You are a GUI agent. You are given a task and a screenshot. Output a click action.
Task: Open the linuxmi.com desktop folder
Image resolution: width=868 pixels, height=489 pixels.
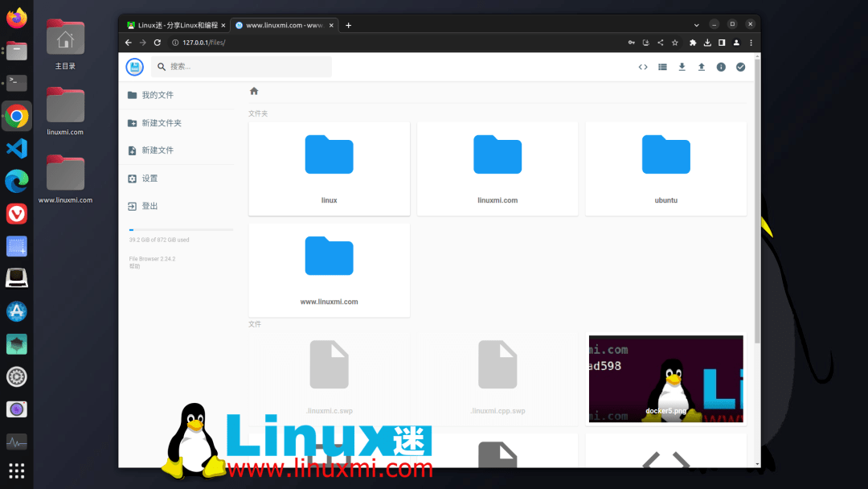pos(65,111)
